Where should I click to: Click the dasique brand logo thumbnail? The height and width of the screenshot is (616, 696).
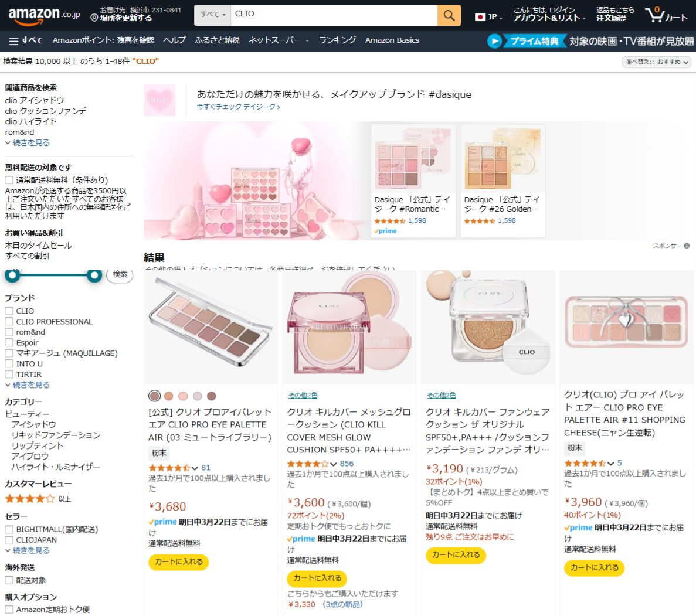(159, 100)
